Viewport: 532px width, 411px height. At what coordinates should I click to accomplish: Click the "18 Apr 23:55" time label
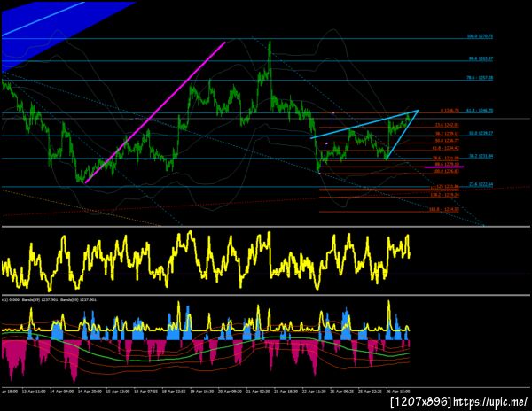(x=174, y=392)
